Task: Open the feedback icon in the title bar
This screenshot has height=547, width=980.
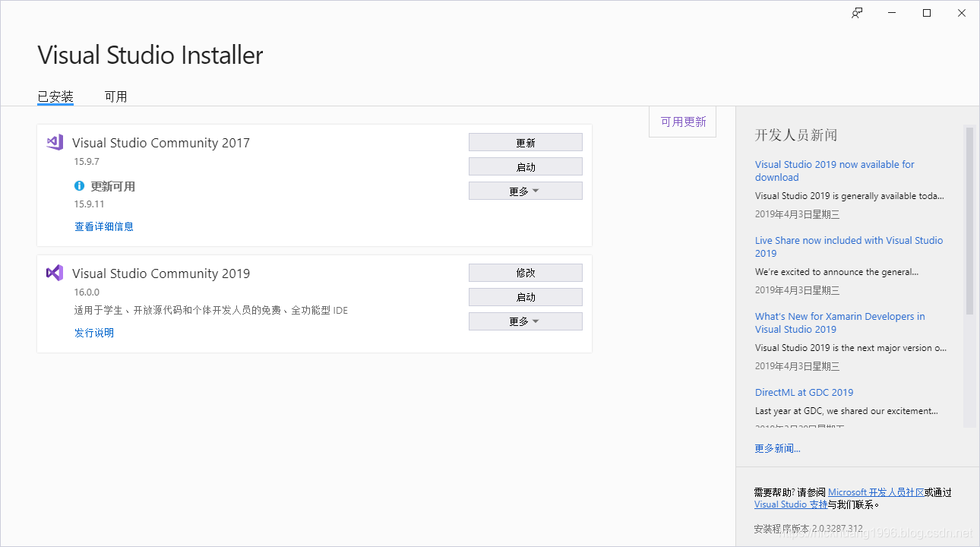Action: (x=857, y=13)
